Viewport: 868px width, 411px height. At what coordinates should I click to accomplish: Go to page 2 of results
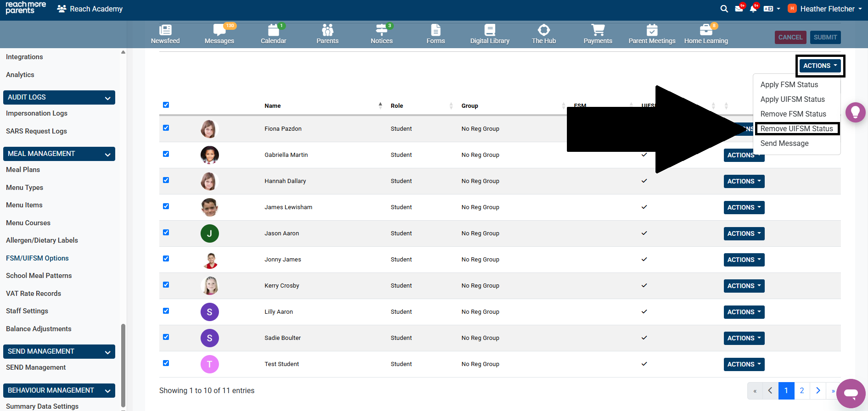point(802,390)
